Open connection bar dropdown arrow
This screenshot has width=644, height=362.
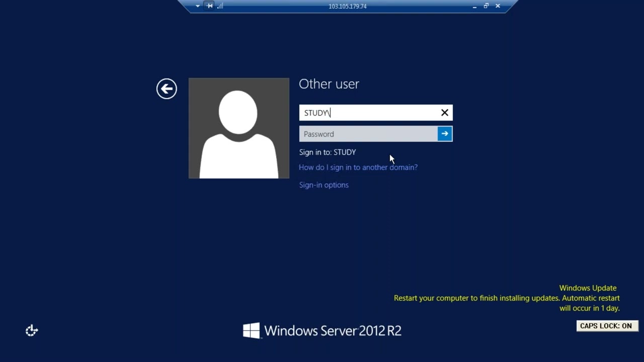click(x=198, y=7)
